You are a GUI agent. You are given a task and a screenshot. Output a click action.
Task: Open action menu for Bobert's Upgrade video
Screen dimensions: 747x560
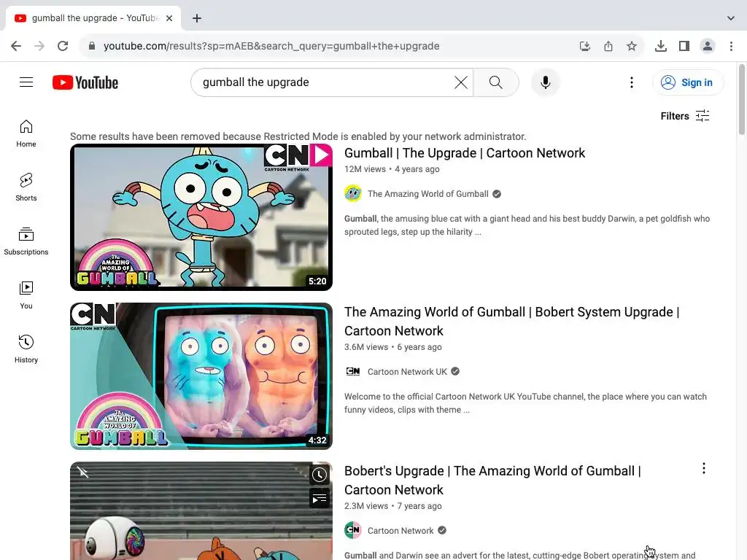coord(704,469)
